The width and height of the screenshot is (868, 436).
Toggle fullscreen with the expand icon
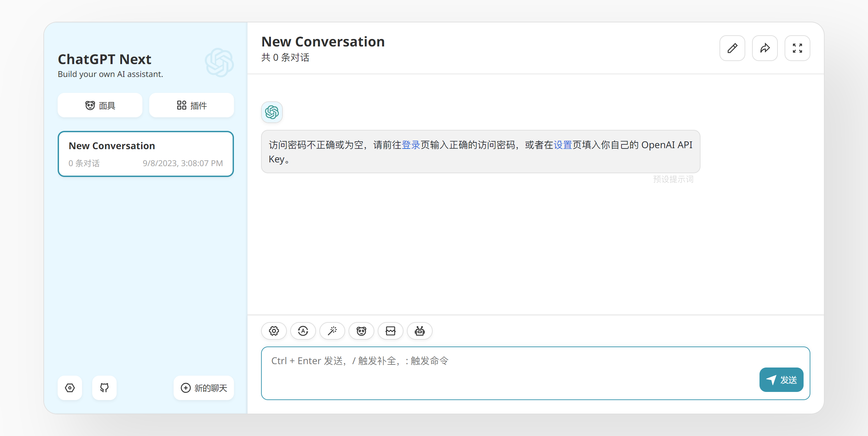tap(797, 48)
